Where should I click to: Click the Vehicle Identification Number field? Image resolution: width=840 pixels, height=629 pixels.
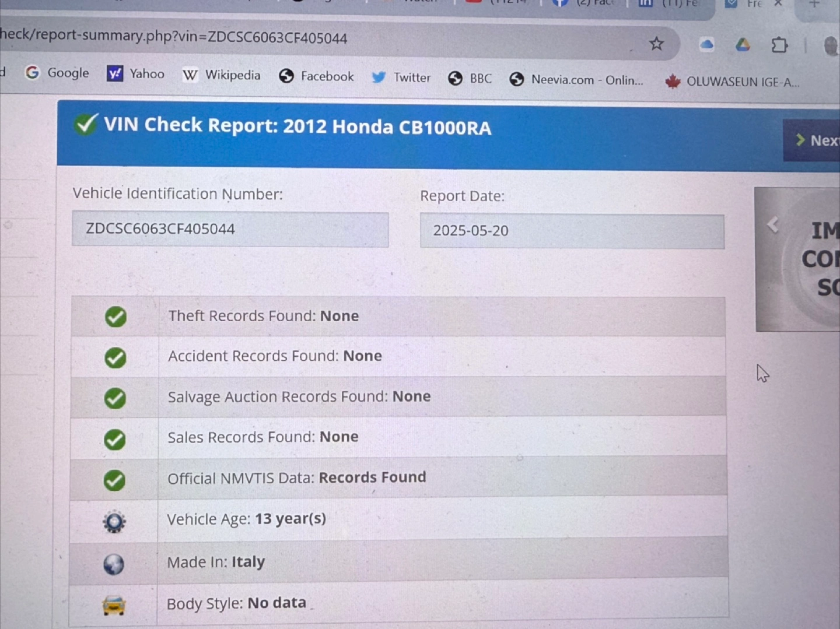tap(230, 229)
